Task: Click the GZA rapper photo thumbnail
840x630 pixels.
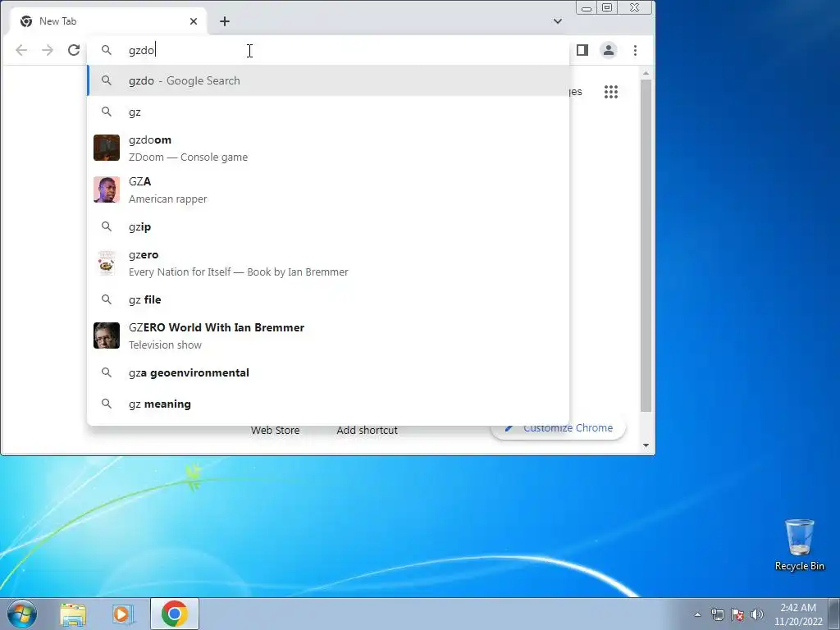Action: click(107, 189)
